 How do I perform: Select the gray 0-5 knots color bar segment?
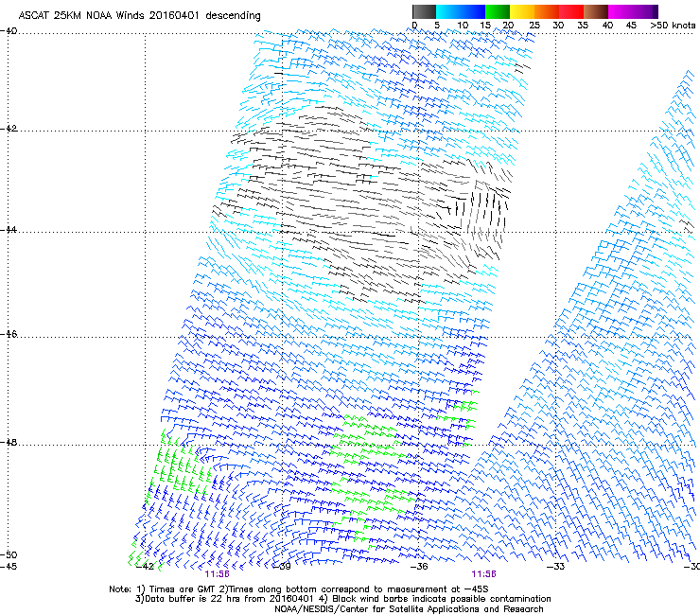pyautogui.click(x=424, y=11)
